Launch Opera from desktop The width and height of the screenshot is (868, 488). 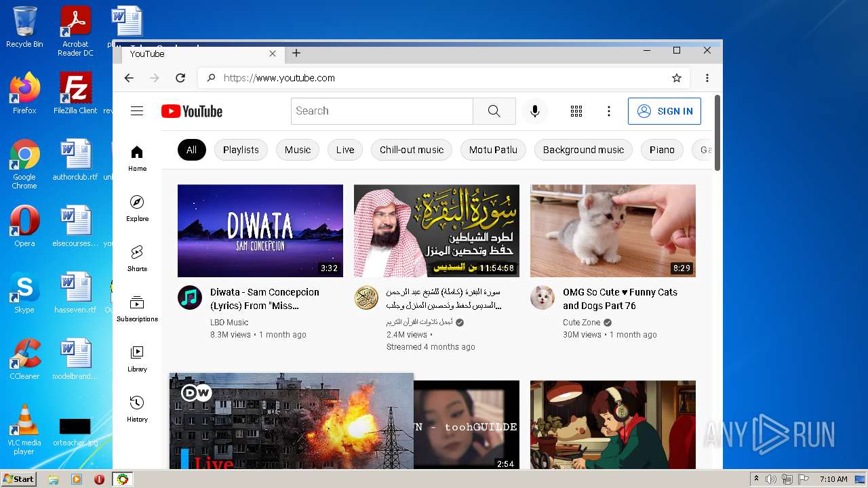click(24, 226)
